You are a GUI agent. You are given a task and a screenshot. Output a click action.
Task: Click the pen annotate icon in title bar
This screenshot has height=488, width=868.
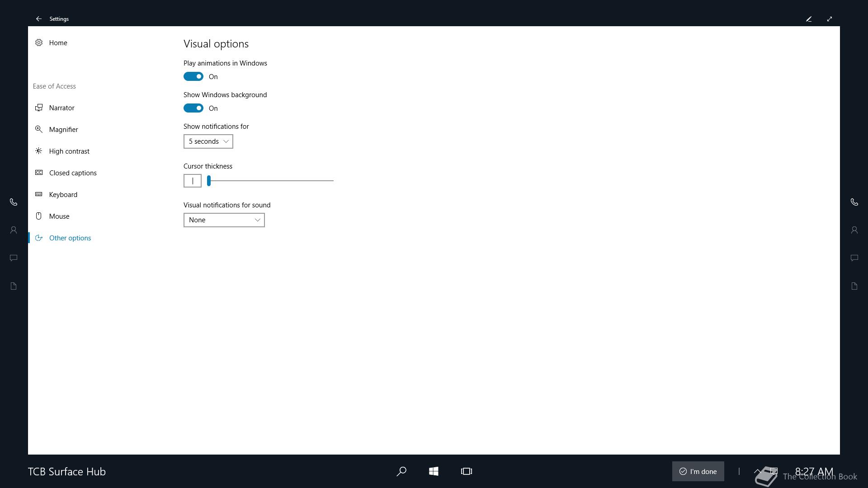tap(809, 19)
